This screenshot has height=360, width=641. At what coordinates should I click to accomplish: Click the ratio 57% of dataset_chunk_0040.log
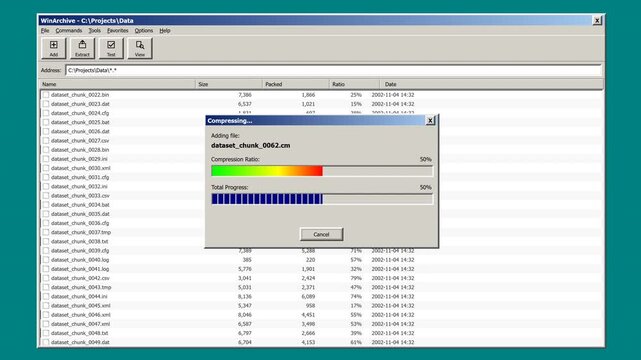click(x=356, y=260)
